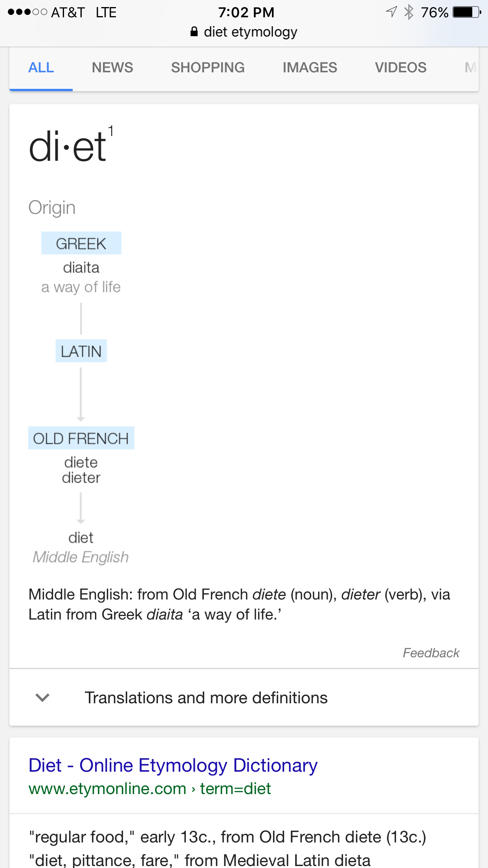Screen dimensions: 488x868
Task: Open the IMAGES tab
Action: tap(310, 68)
